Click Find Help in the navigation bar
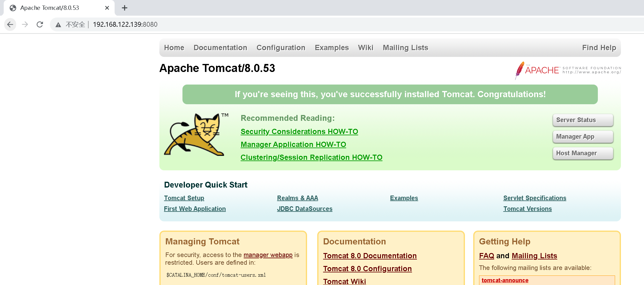This screenshot has width=644, height=285. point(599,48)
